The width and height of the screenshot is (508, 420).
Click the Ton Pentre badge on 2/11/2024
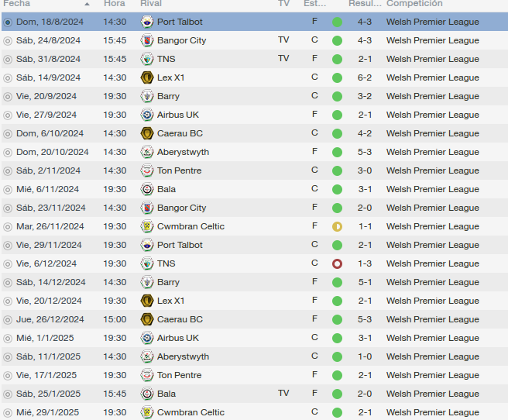coord(147,170)
